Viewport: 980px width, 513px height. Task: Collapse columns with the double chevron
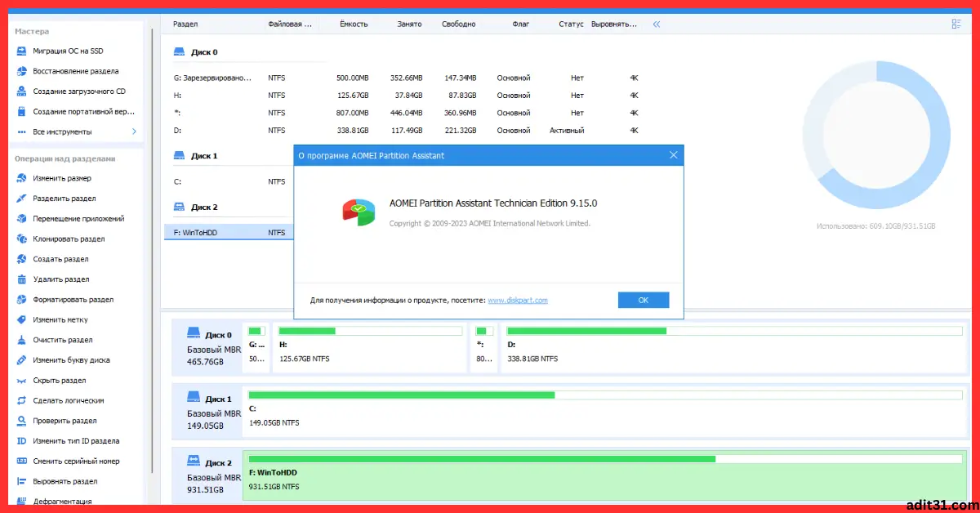[x=657, y=25]
